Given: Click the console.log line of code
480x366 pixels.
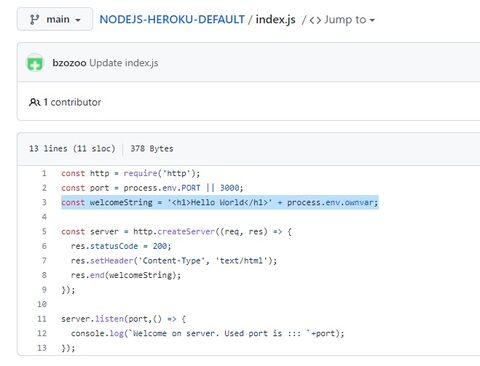Looking at the screenshot, I should 207,333.
